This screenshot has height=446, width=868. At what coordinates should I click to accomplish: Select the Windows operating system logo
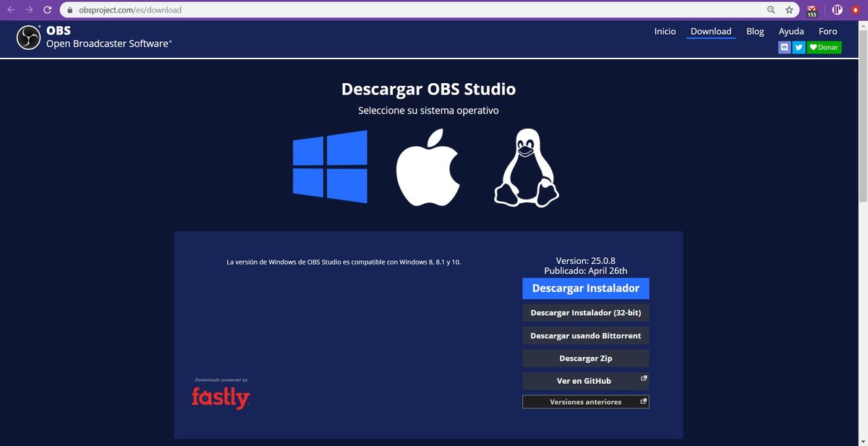(330, 166)
